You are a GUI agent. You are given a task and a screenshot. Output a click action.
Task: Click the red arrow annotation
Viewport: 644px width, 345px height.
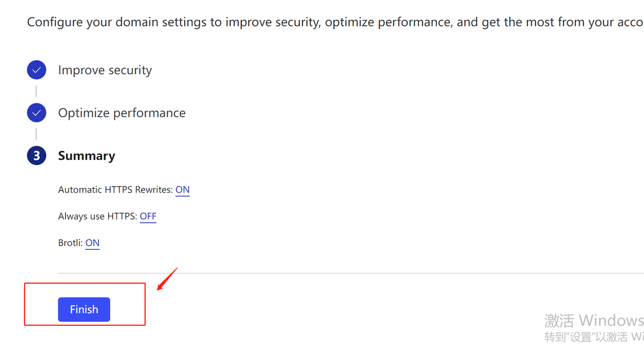168,279
